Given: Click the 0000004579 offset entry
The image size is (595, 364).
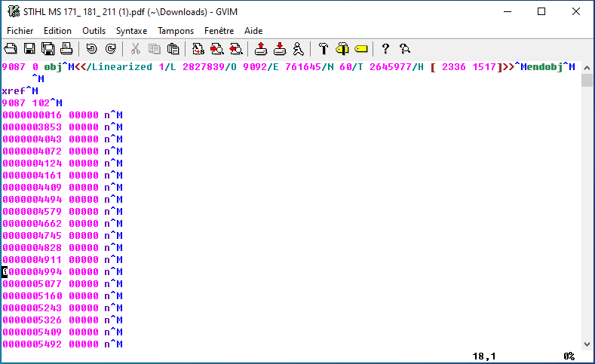Looking at the screenshot, I should pos(32,212).
